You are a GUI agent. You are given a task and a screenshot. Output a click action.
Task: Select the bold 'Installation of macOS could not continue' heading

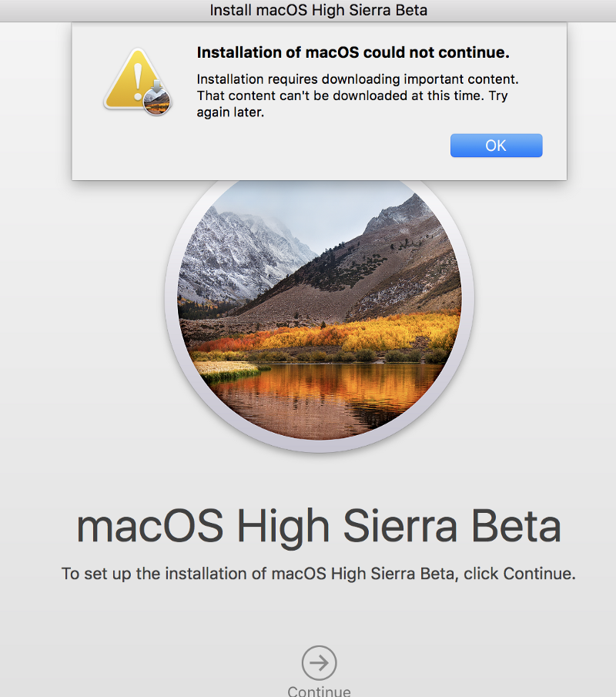coord(353,52)
